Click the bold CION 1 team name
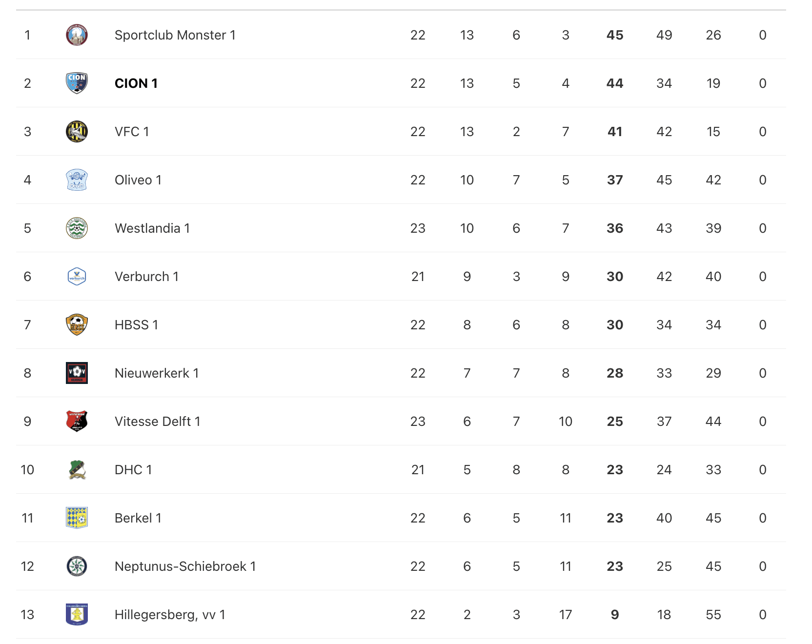812x644 pixels. (x=136, y=83)
